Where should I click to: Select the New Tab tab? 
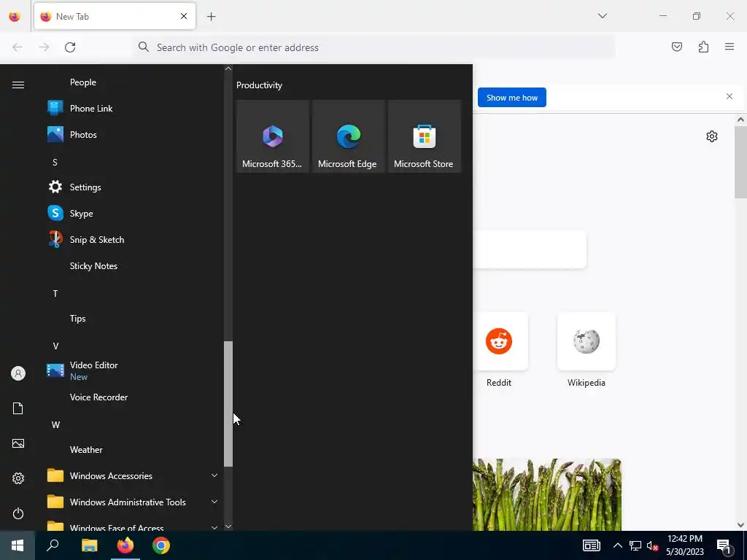pyautogui.click(x=115, y=17)
